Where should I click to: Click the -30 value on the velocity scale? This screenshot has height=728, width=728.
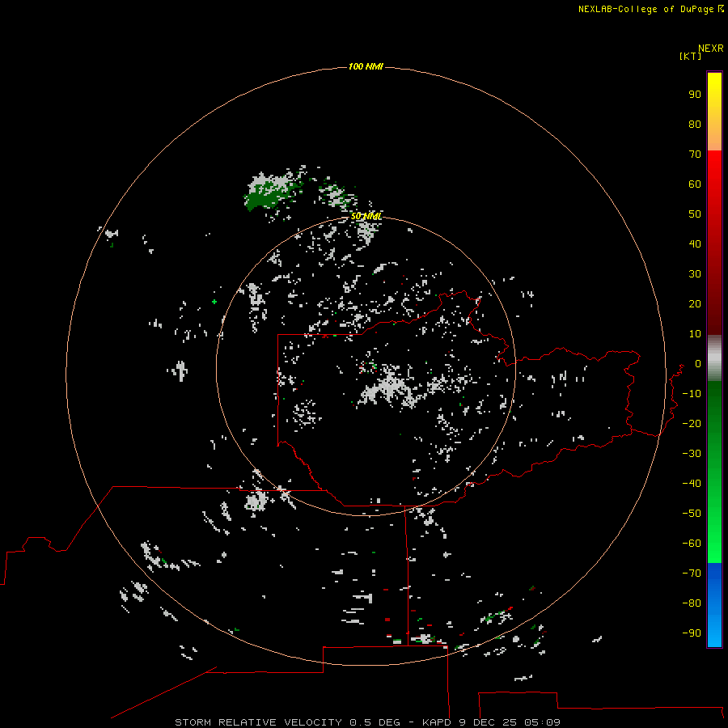692,454
